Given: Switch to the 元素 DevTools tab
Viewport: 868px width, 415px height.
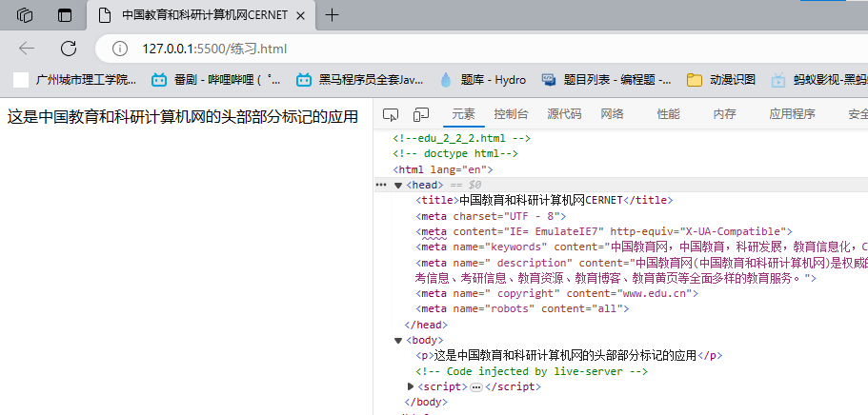Looking at the screenshot, I should [x=463, y=114].
